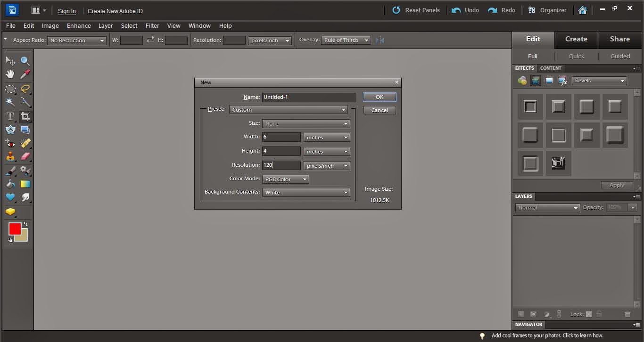Click OK in the New dialog
The image size is (644, 342).
point(380,97)
